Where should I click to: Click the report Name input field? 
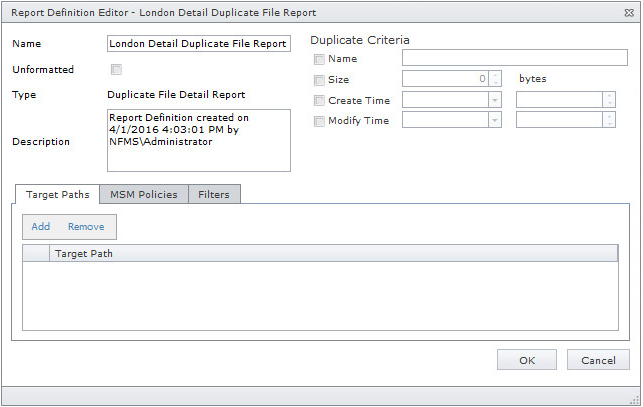click(197, 44)
